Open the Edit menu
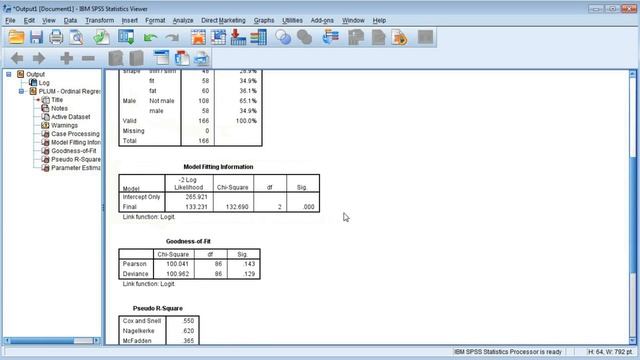This screenshot has width=640, height=360. point(29,20)
